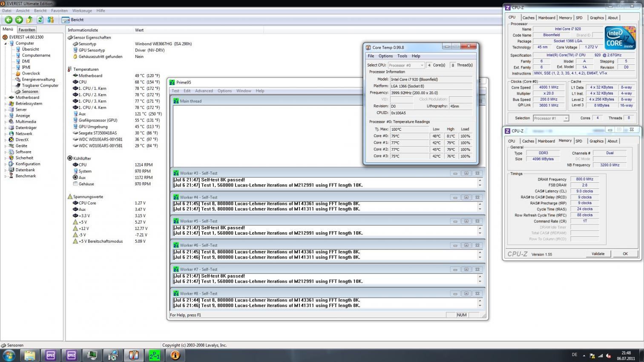This screenshot has width=644, height=362.
Task: Open Core Temp Select CPU dropdown
Action: 406,65
